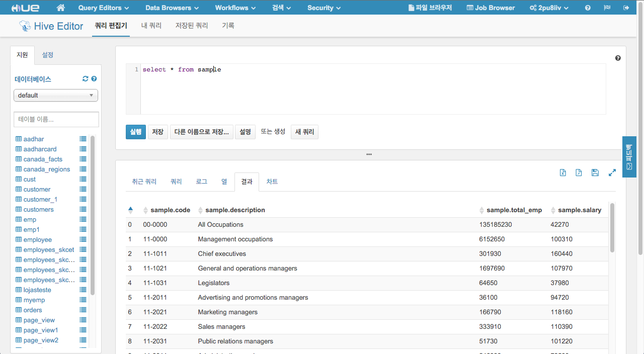Click the table list scrollbar
Viewport: 644px width, 354px height.
93,215
